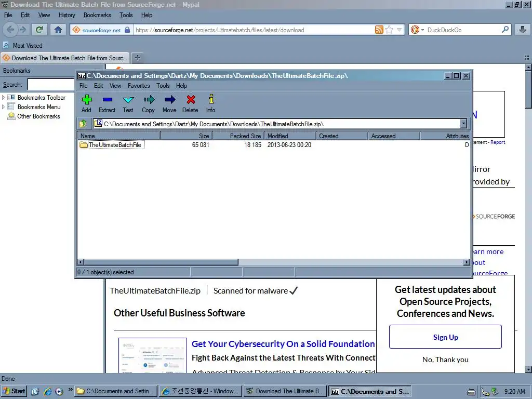Screen dimensions: 532x399
Task: Click the RSS feed icon in address bar
Action: (x=379, y=30)
